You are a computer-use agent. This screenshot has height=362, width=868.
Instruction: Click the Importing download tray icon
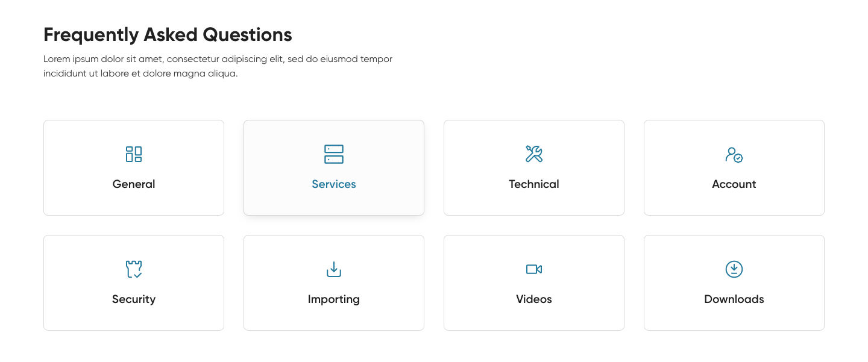(334, 269)
